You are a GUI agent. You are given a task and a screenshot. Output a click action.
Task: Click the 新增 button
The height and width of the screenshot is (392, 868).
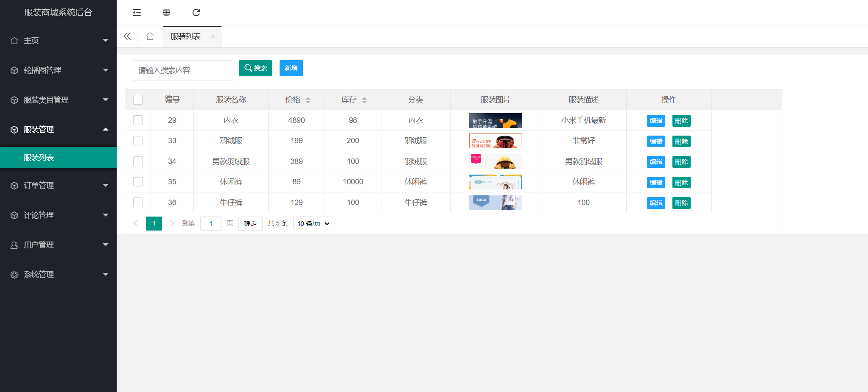pos(291,68)
